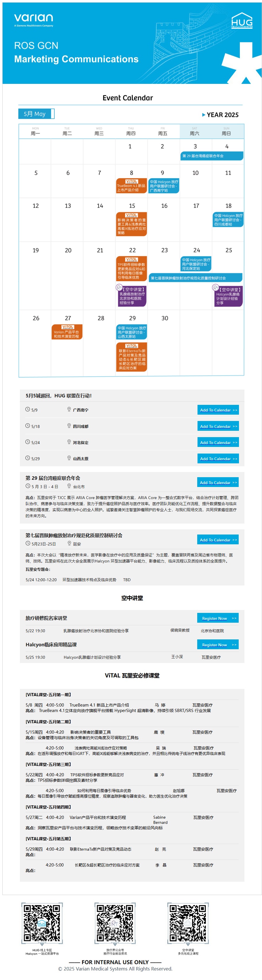Register Now for Halcyon临床应用精品课
The width and height of the screenshot is (262, 980).
tap(218, 645)
